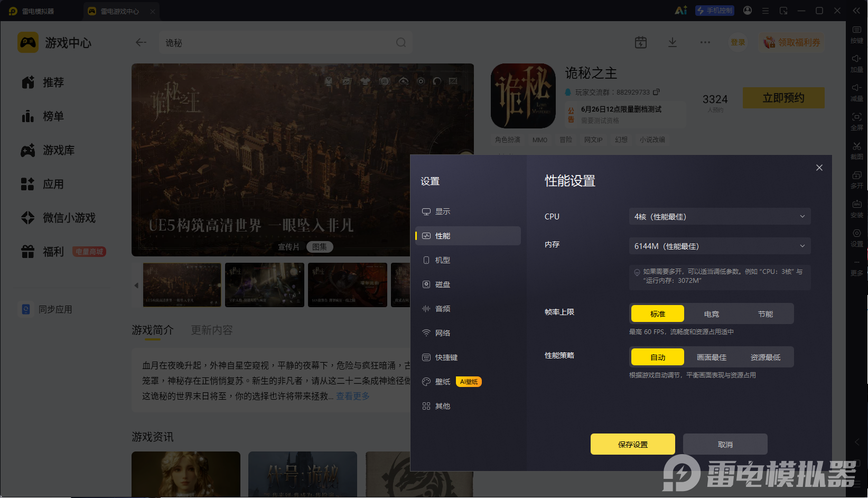Select 标准 frame rate limit
This screenshot has height=498, width=868.
[658, 314]
